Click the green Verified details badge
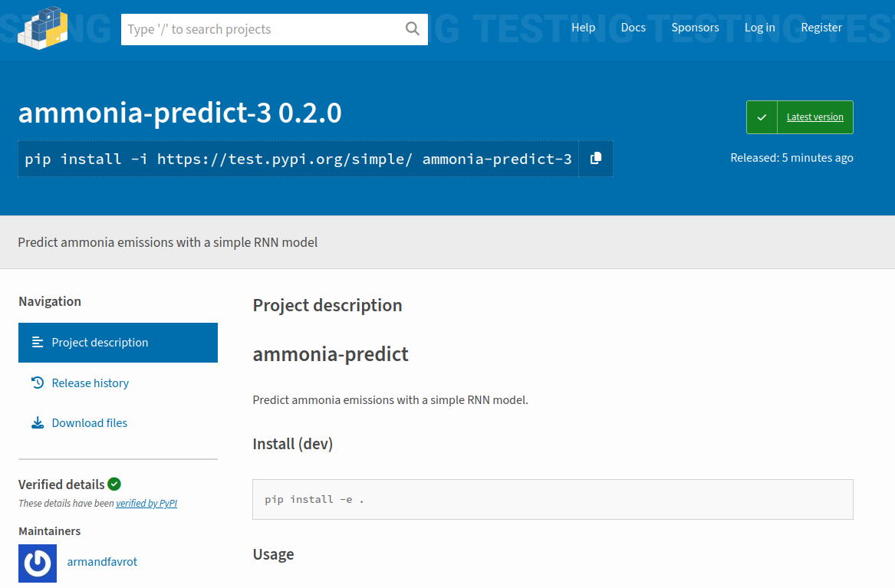The width and height of the screenshot is (895, 588). pyautogui.click(x=114, y=484)
